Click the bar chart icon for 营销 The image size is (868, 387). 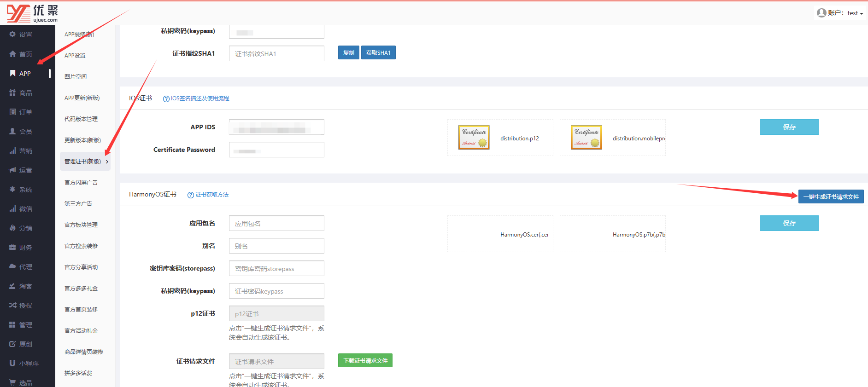pos(12,150)
